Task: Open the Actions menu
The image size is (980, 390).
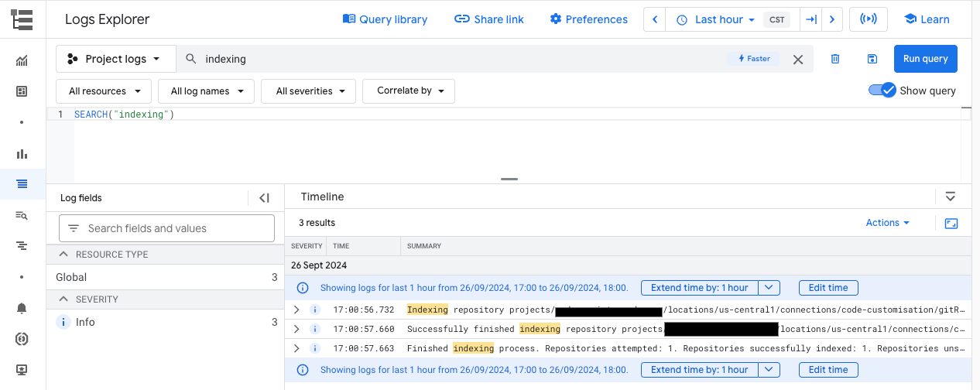Action: pyautogui.click(x=887, y=223)
